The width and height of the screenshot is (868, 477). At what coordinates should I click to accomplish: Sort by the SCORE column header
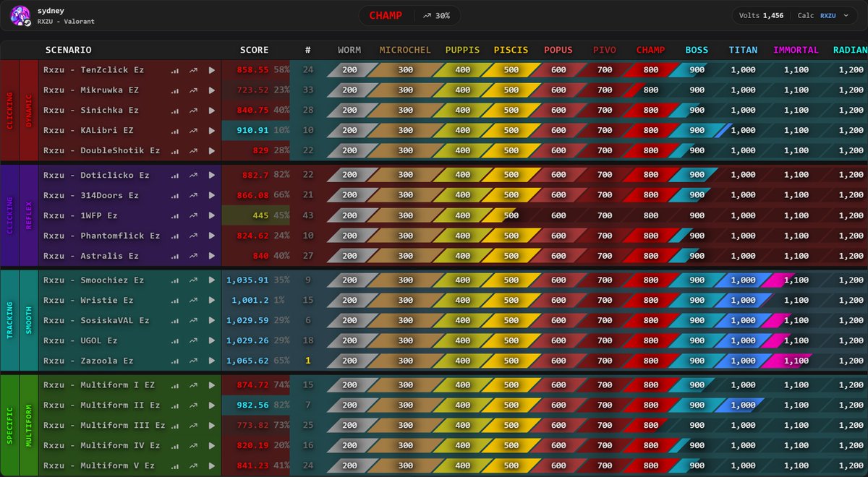click(x=254, y=50)
